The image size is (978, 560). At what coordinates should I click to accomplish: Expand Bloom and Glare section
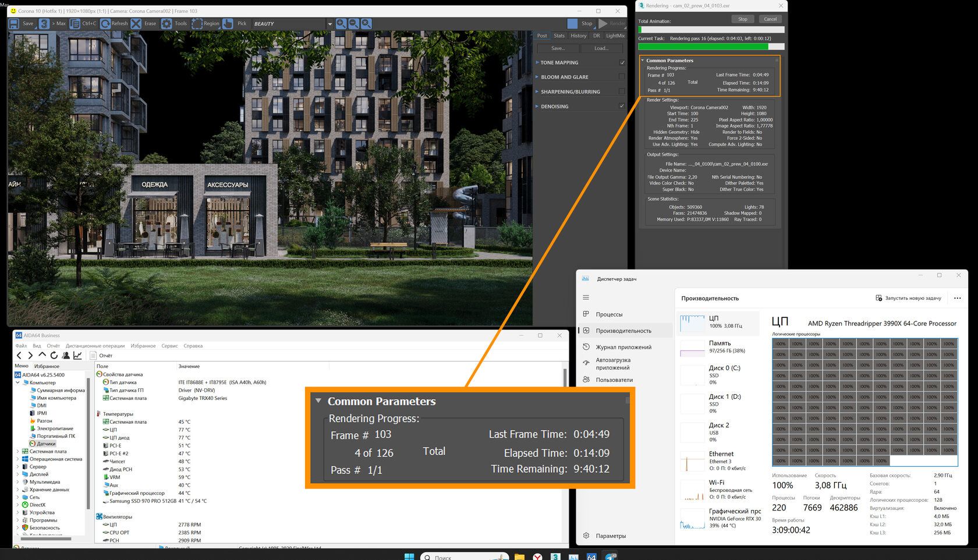537,77
